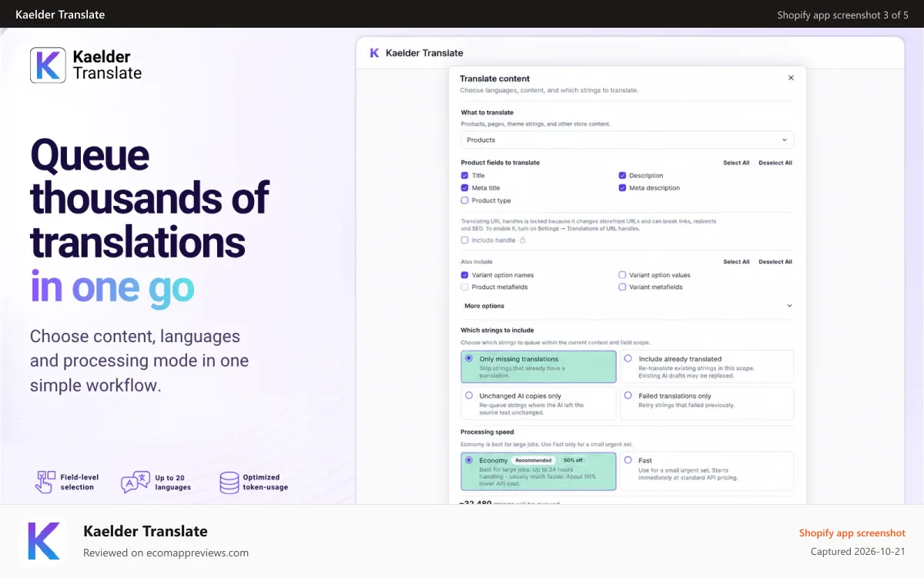
Task: Click 'Shopify app screenshot 3 of 5' text
Action: coord(842,15)
